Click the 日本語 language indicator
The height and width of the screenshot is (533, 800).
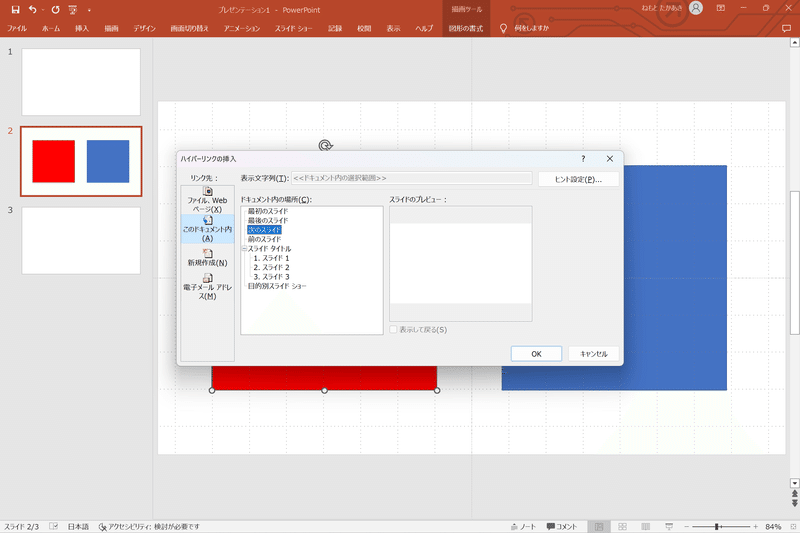pos(78,526)
